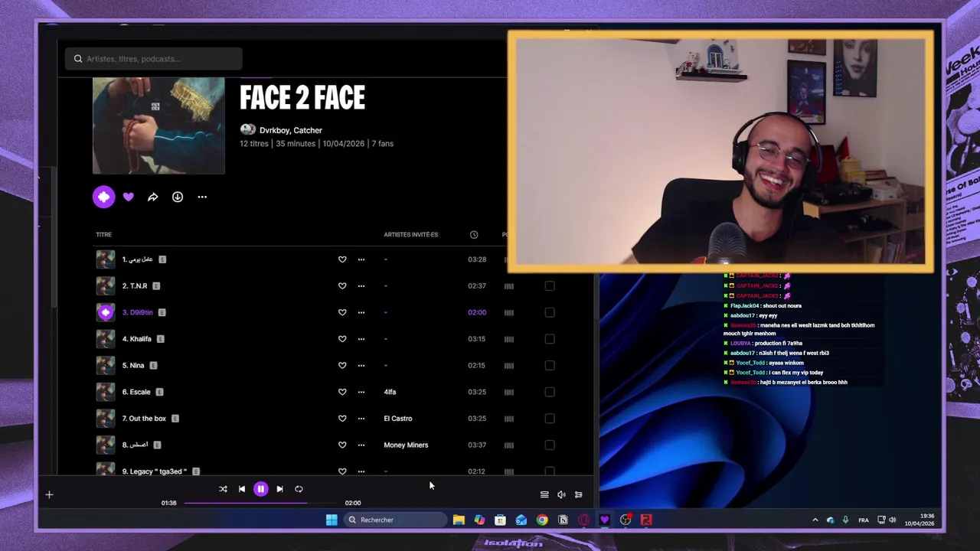Like track Escale

click(x=342, y=392)
